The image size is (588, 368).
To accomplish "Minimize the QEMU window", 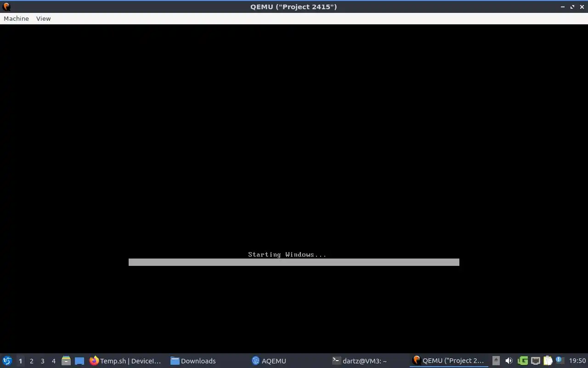I will point(563,7).
